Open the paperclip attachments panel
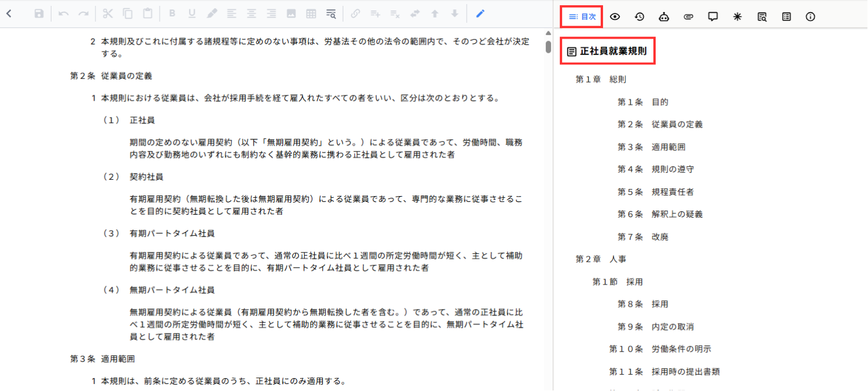Viewport: 868px width, 391px height. click(688, 16)
